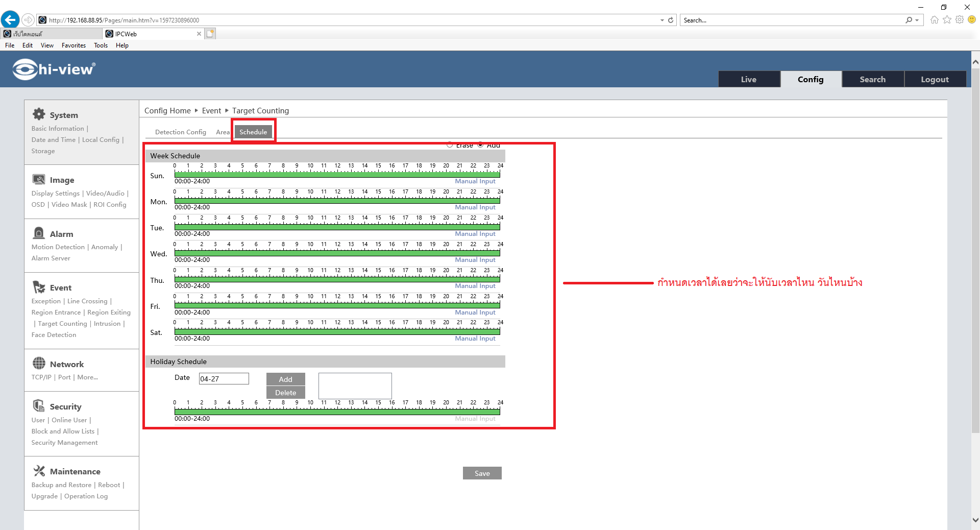Screen dimensions: 980x530
Task: Open the address bar history dropdown
Action: click(662, 20)
